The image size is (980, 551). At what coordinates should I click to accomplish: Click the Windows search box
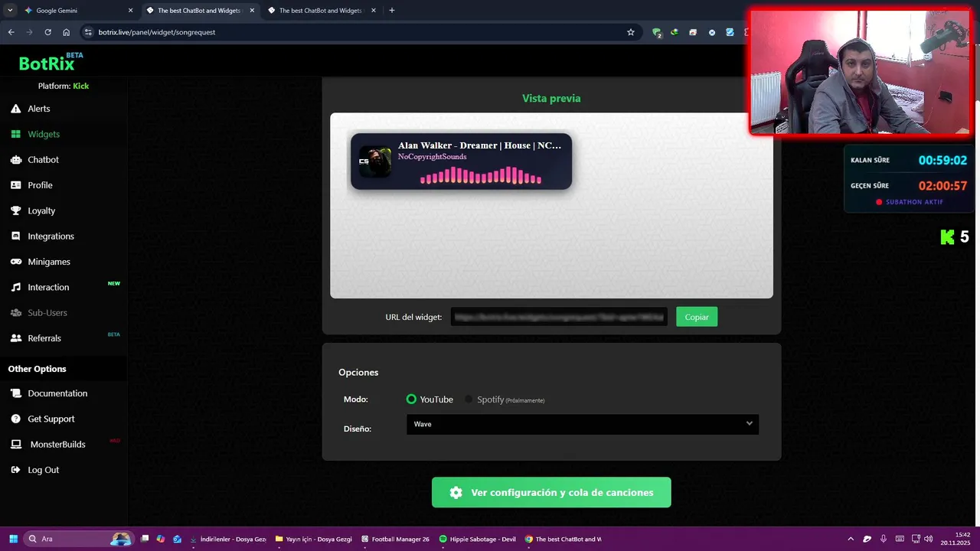coord(78,539)
